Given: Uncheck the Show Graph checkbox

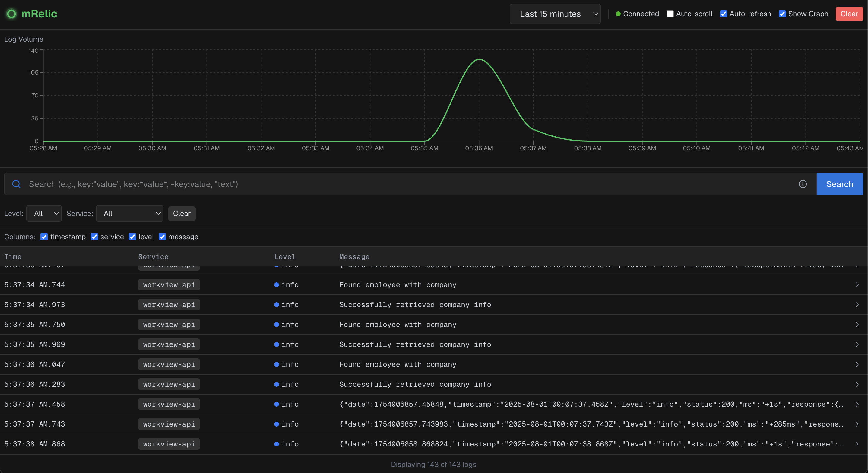Looking at the screenshot, I should point(782,14).
